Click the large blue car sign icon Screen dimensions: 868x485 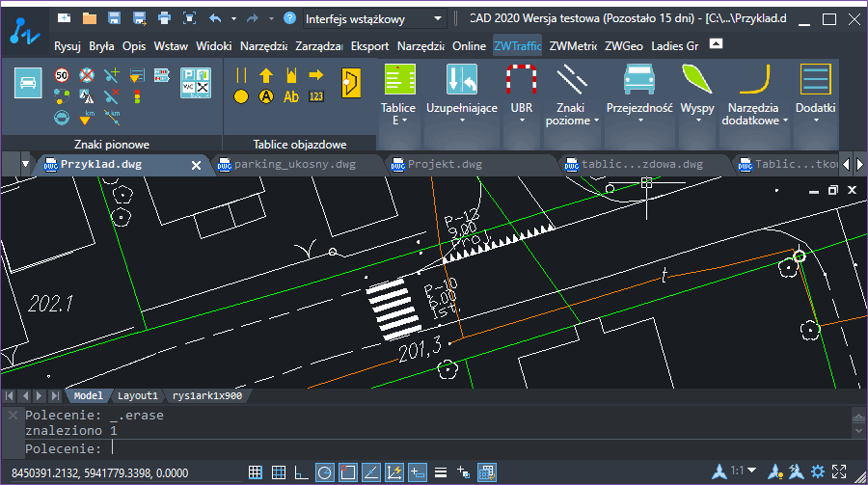click(28, 83)
